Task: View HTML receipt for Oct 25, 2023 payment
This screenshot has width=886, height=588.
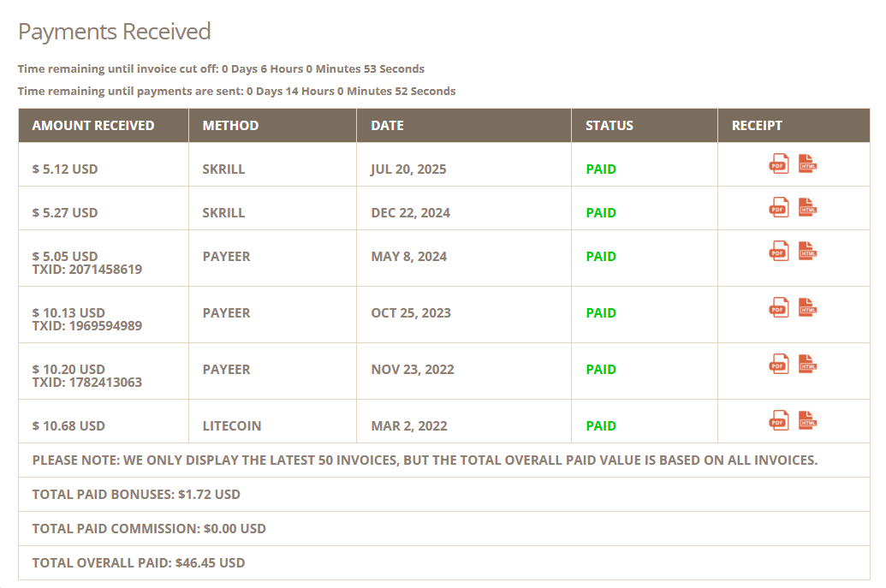Action: (807, 307)
